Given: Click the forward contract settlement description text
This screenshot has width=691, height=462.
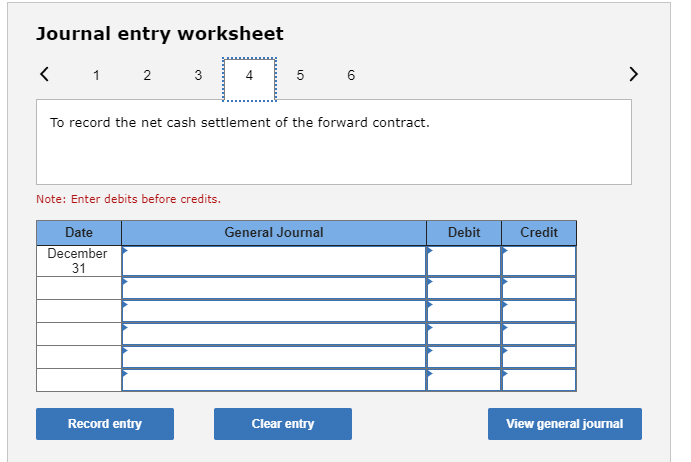Looking at the screenshot, I should coord(239,123).
